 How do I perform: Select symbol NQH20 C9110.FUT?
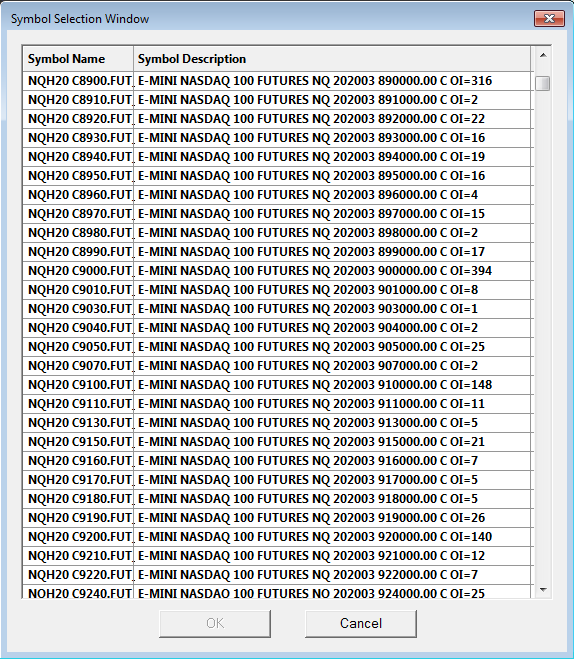[78, 403]
